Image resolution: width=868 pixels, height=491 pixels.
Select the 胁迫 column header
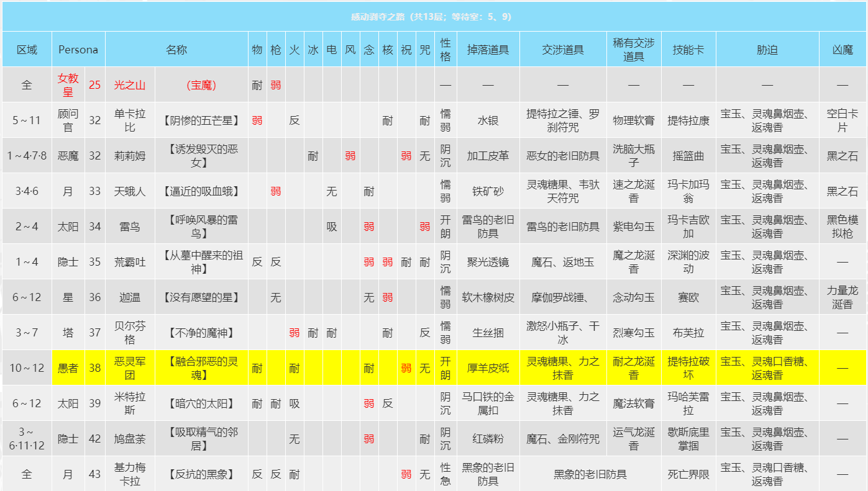point(767,50)
